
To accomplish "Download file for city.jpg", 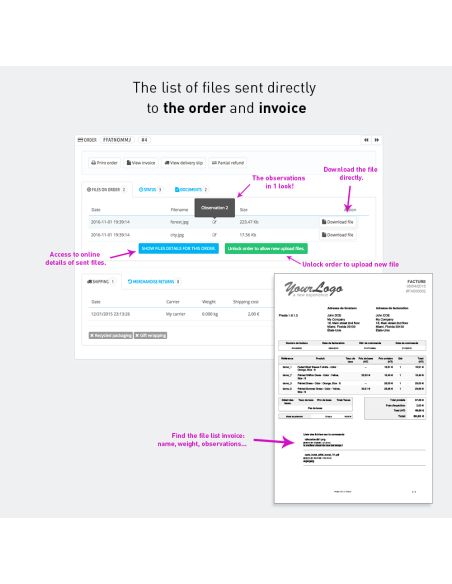I will 338,235.
